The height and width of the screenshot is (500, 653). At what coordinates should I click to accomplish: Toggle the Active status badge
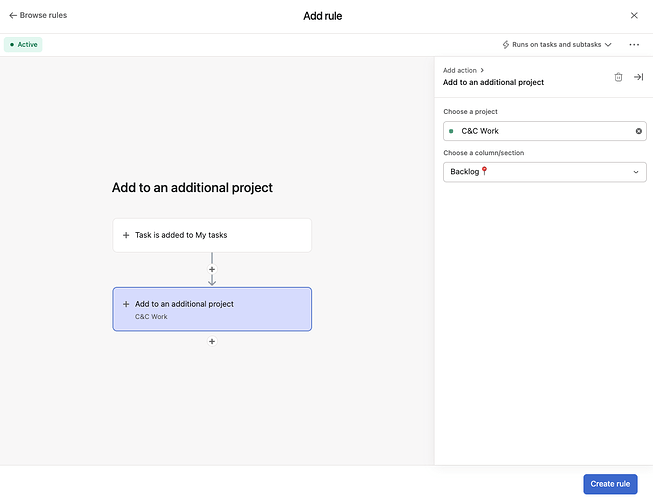click(23, 45)
